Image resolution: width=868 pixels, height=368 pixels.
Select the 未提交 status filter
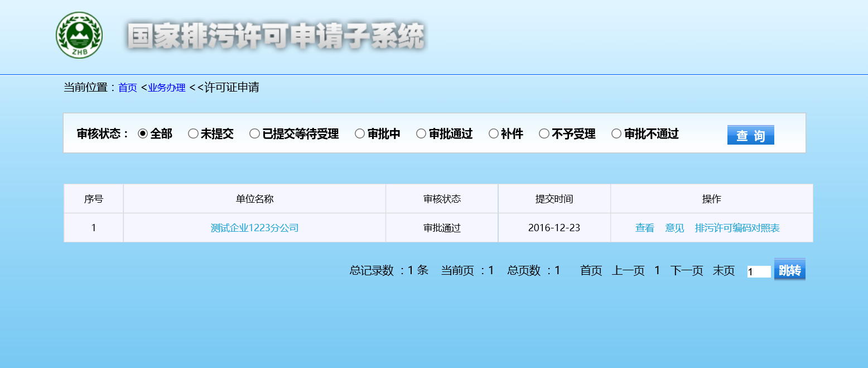click(x=193, y=133)
